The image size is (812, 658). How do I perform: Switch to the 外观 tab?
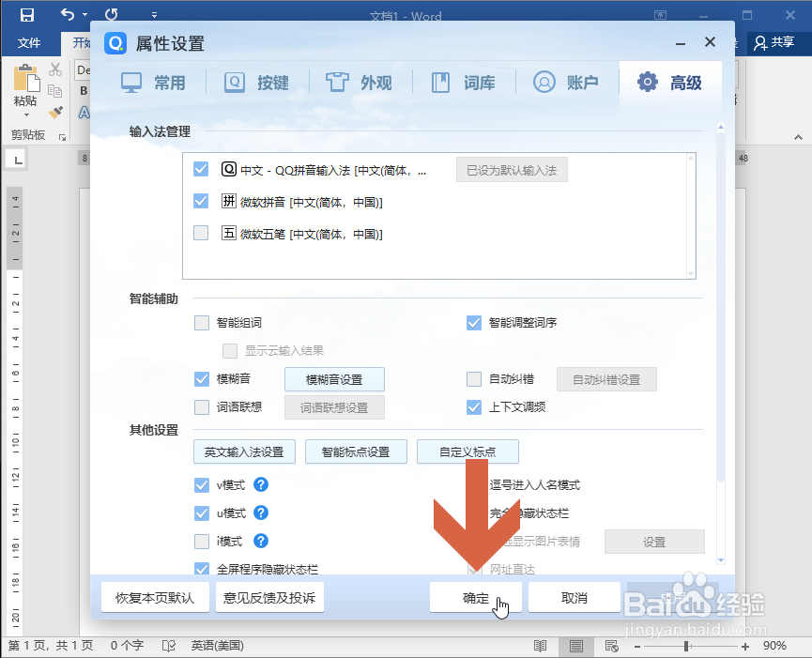(359, 83)
